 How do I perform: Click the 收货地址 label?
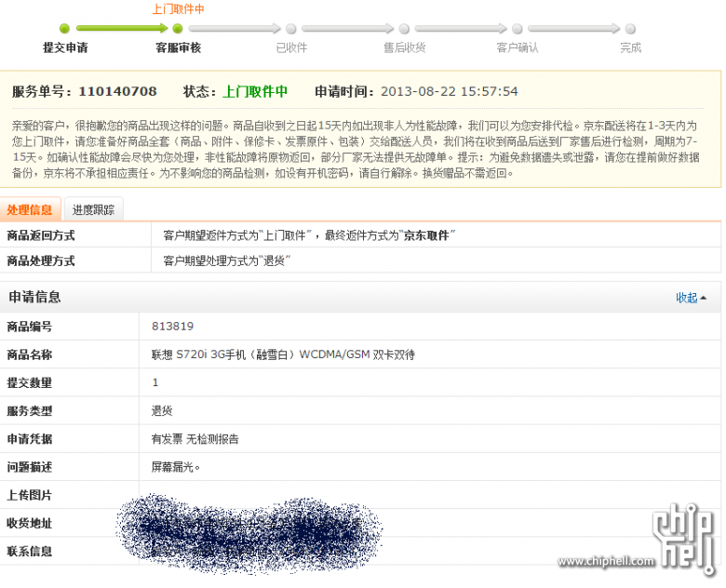(x=29, y=523)
